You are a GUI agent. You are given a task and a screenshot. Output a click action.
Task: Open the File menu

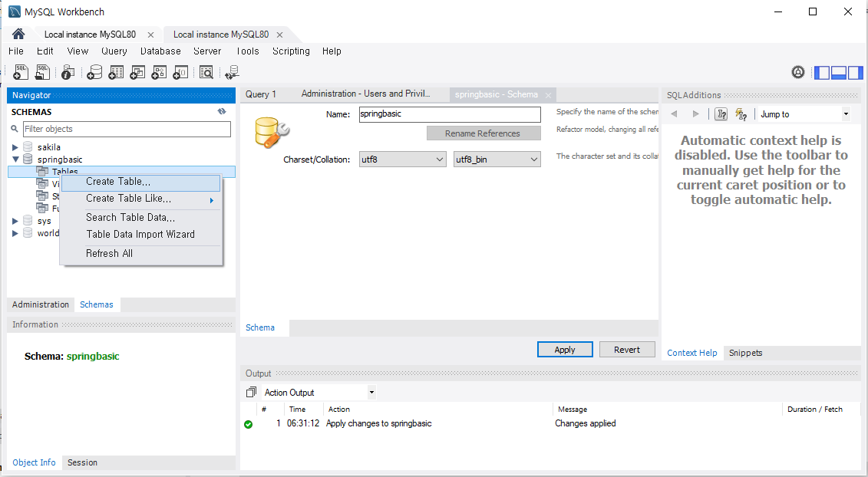point(16,51)
